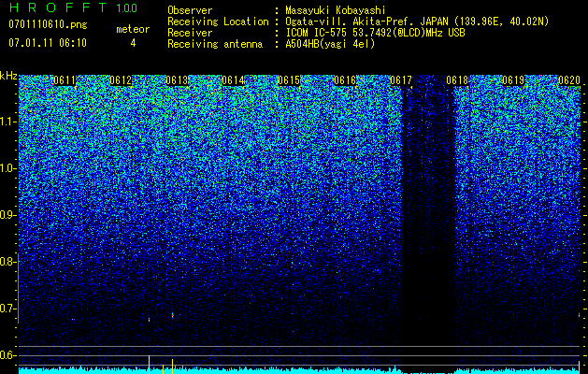Click the 1.1 kHz frequency axis label
Image resolution: width=588 pixels, height=374 pixels.
(8, 122)
